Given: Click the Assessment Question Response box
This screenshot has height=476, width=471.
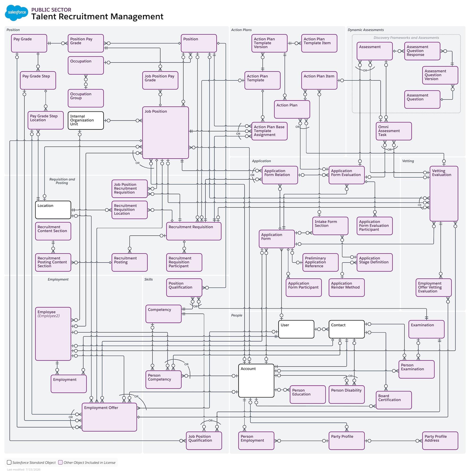Looking at the screenshot, I should point(422,51).
